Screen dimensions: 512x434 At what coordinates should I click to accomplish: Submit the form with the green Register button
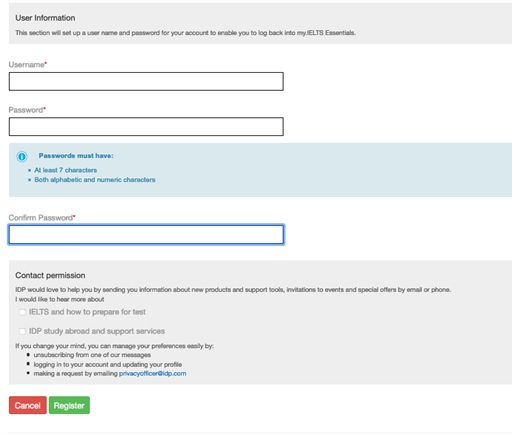69,405
